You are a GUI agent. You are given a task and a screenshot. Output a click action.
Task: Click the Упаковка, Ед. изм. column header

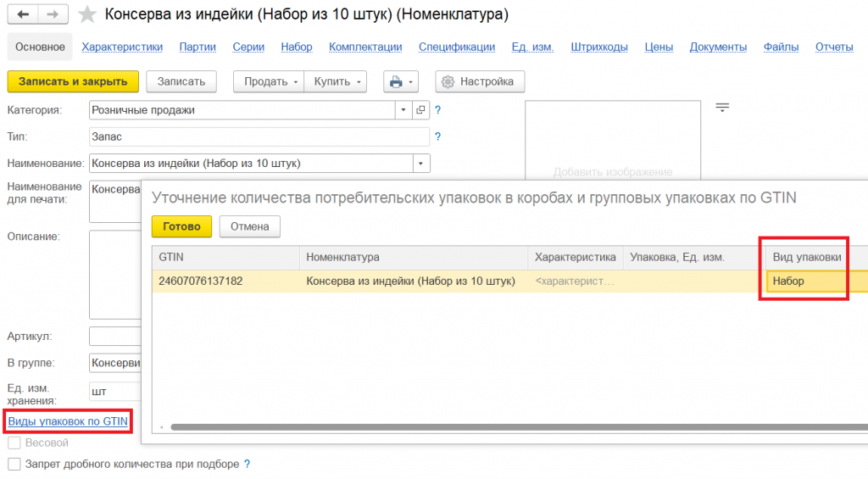(695, 258)
